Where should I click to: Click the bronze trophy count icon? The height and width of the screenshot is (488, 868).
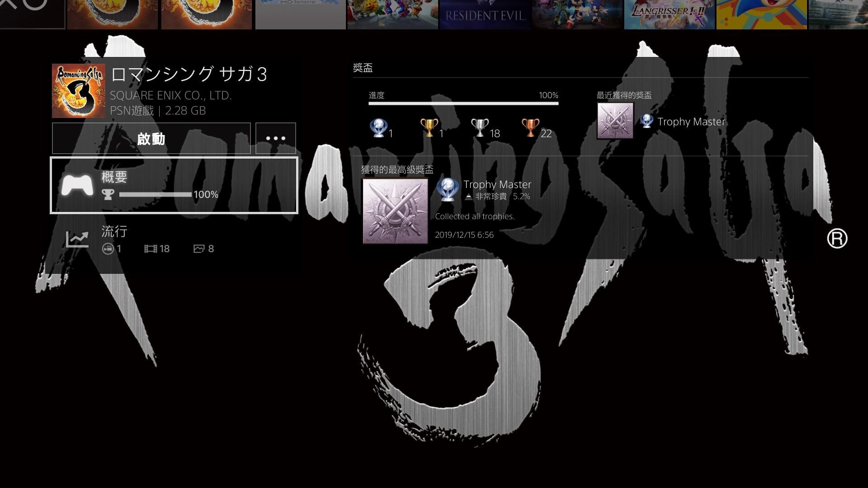point(530,128)
